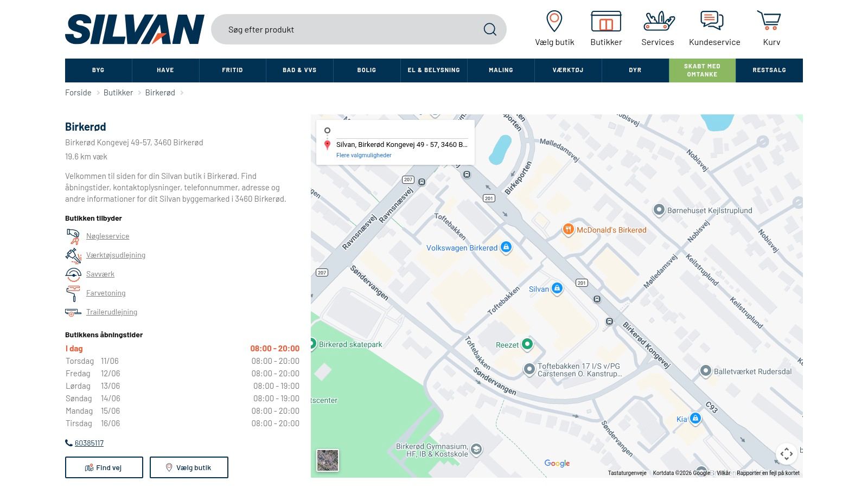Click Balletværket Rudersdal map marker
868x488 pixels.
click(706, 371)
